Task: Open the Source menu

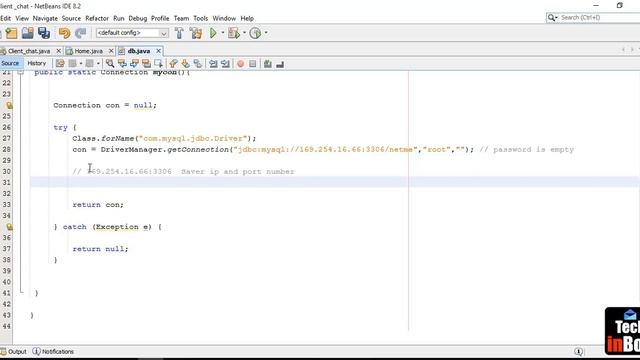Action: pyautogui.click(x=71, y=18)
